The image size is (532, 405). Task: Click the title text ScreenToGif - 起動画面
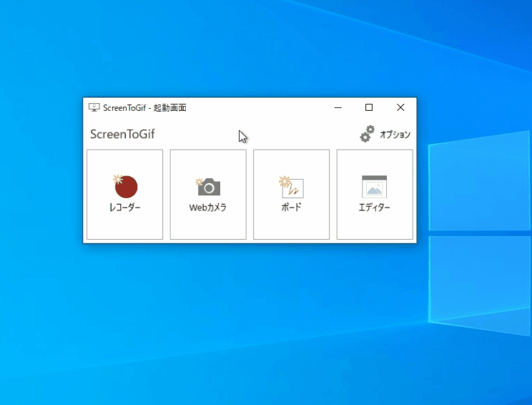(x=145, y=108)
